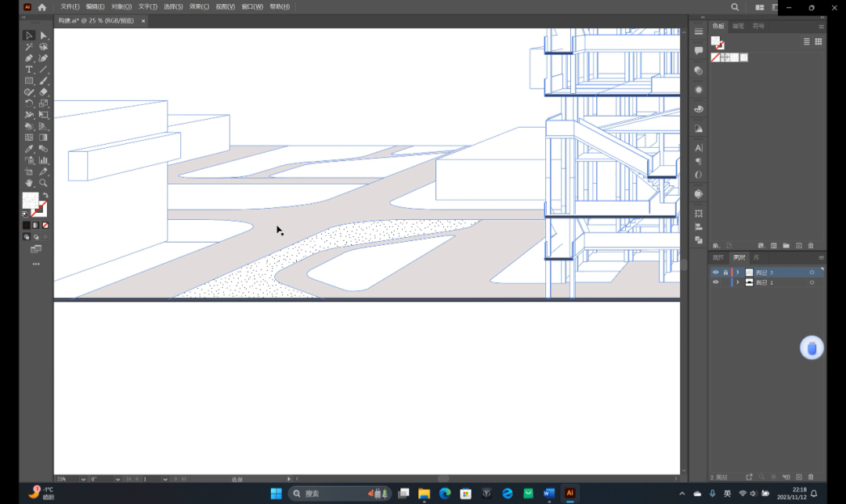Select the Curvature tool
Screen dimensions: 846x504
[44, 58]
